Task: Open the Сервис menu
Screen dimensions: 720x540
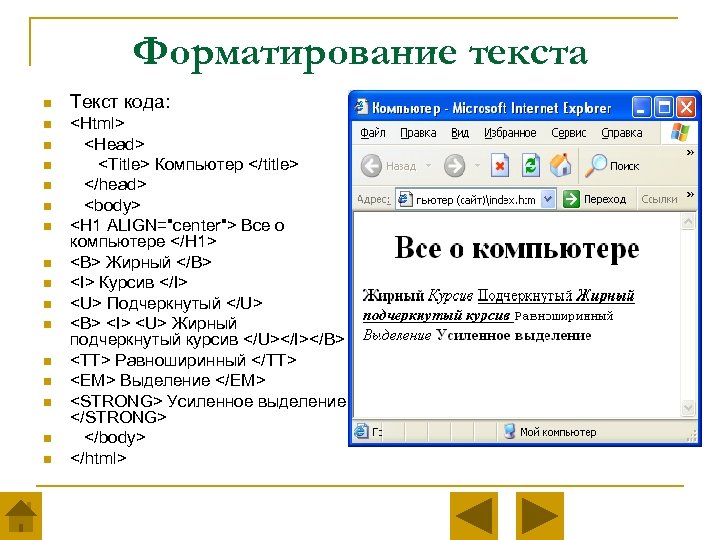Action: [568, 133]
